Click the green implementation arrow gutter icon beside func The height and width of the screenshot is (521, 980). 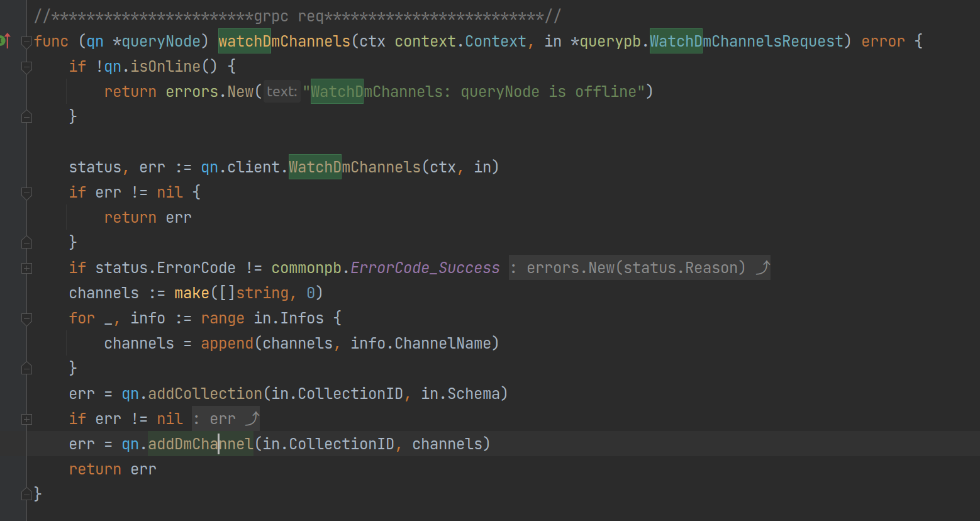[x=6, y=40]
